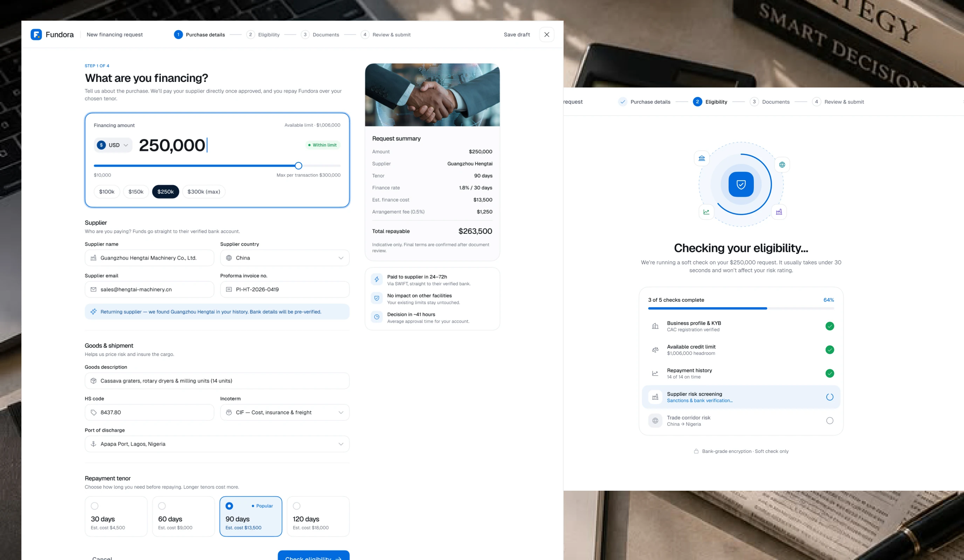The image size is (964, 560).
Task: Click the building icon in Business profile & KYB row
Action: click(x=655, y=326)
